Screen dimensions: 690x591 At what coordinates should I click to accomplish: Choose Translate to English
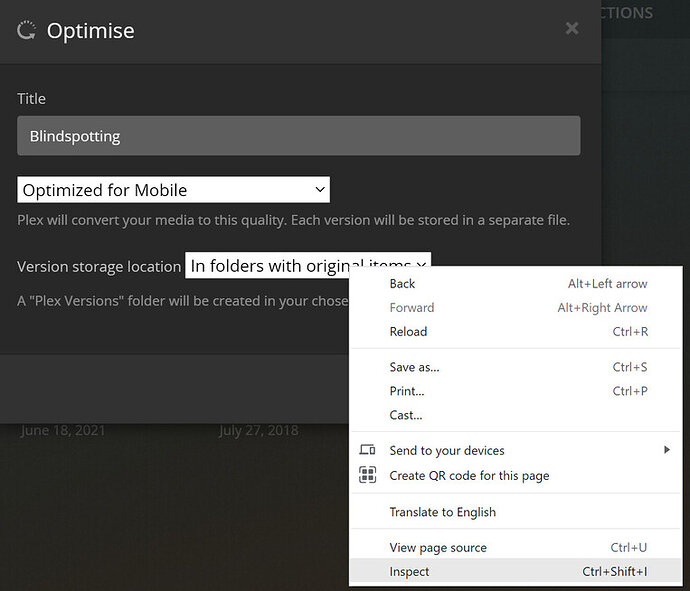pos(516,512)
